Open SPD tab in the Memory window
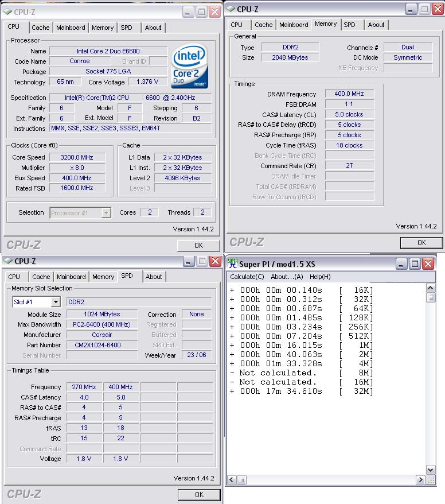Screen dimensions: 445x504 click(350, 25)
